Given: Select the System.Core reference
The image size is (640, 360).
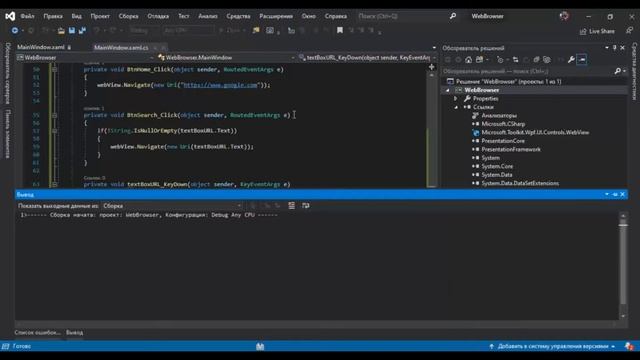Looking at the screenshot, I should (x=497, y=166).
